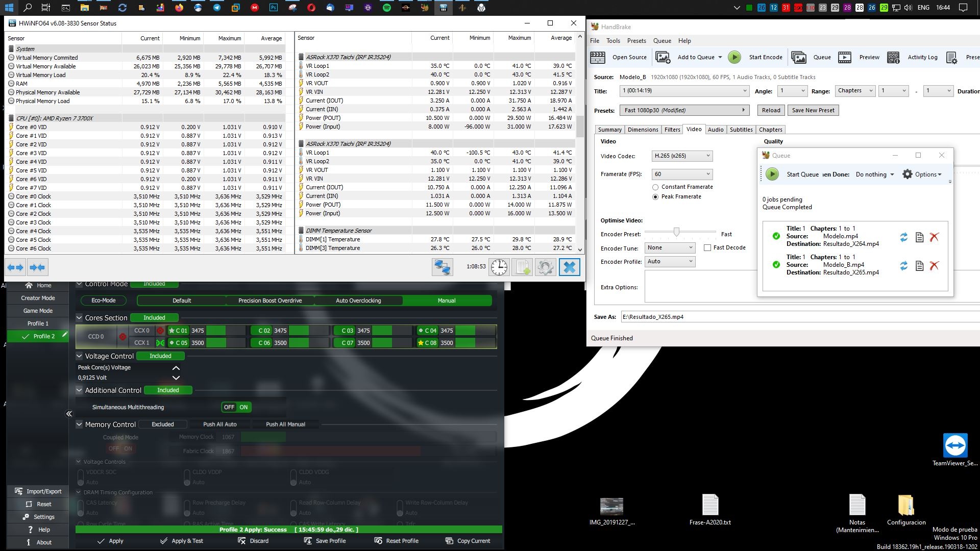
Task: Open log for Resultado_X264.mp4 job
Action: click(919, 237)
